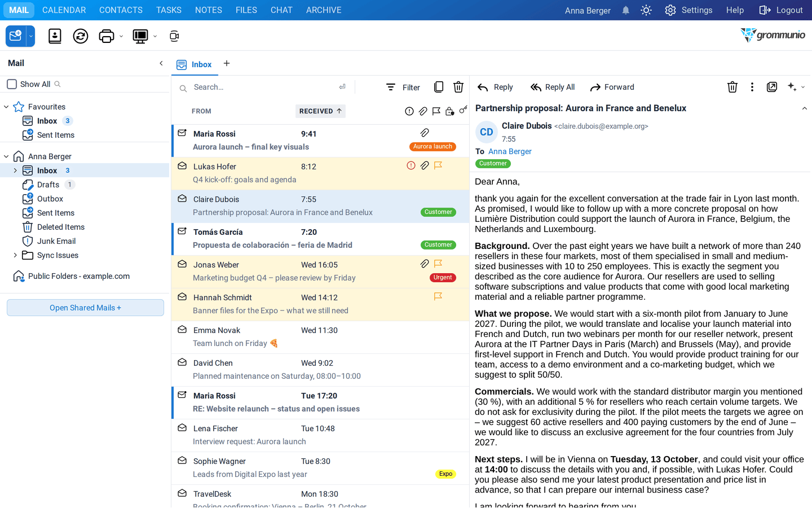Open the Filter menu
The height and width of the screenshot is (508, 812).
point(403,87)
